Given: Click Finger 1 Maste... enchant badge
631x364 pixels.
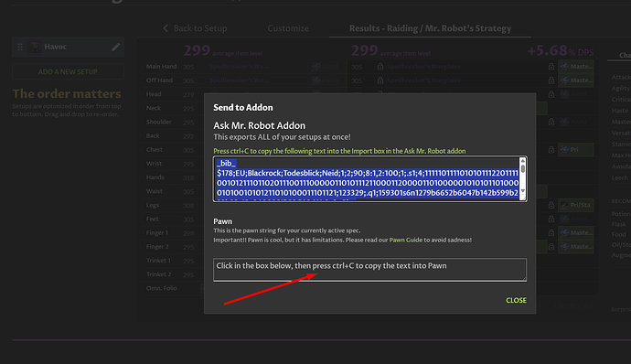Looking at the screenshot, I should coord(576,232).
